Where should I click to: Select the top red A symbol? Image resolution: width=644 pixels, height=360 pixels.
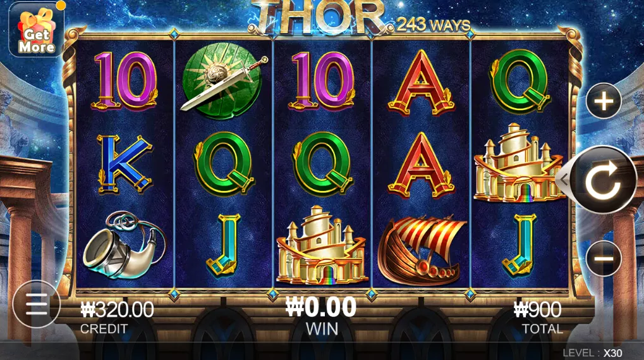(x=421, y=84)
